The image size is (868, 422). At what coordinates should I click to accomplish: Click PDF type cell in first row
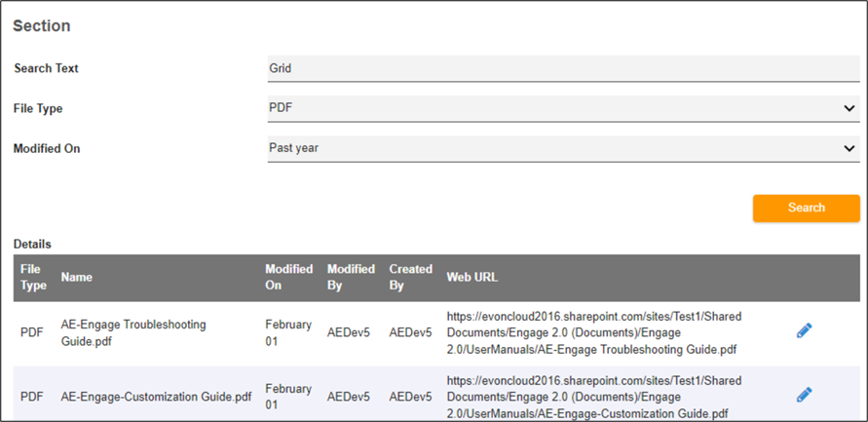coord(32,332)
